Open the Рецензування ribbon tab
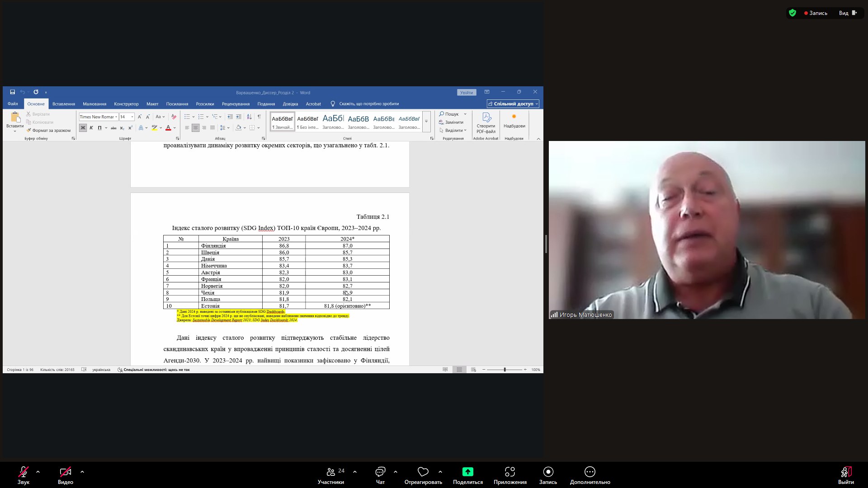The width and height of the screenshot is (868, 488). pos(236,104)
